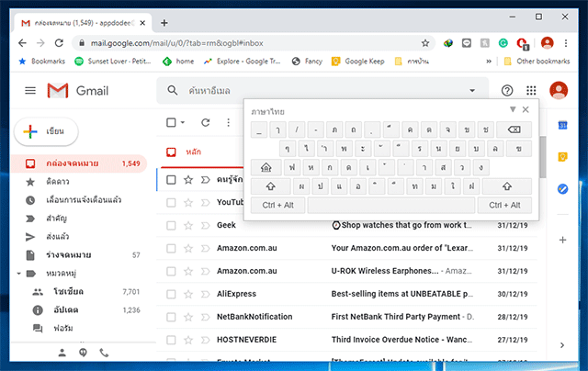Toggle right shift key on virtual keyboard
Viewport: 588px width, 371px height.
506,186
